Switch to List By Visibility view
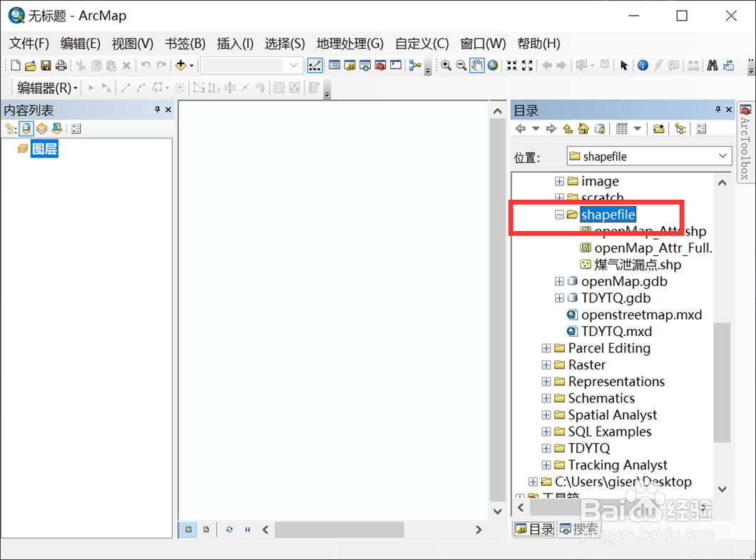756x560 pixels. click(41, 129)
